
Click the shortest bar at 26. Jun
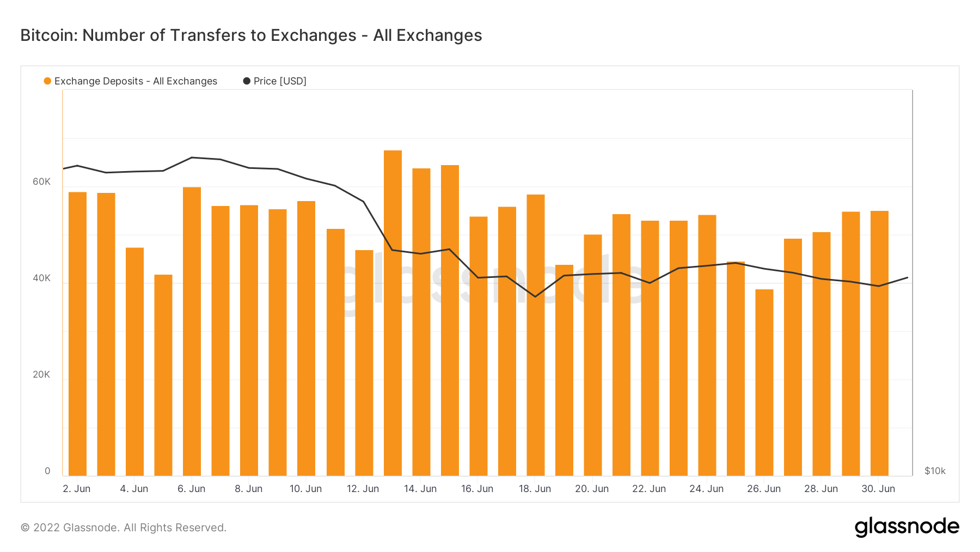coord(764,383)
